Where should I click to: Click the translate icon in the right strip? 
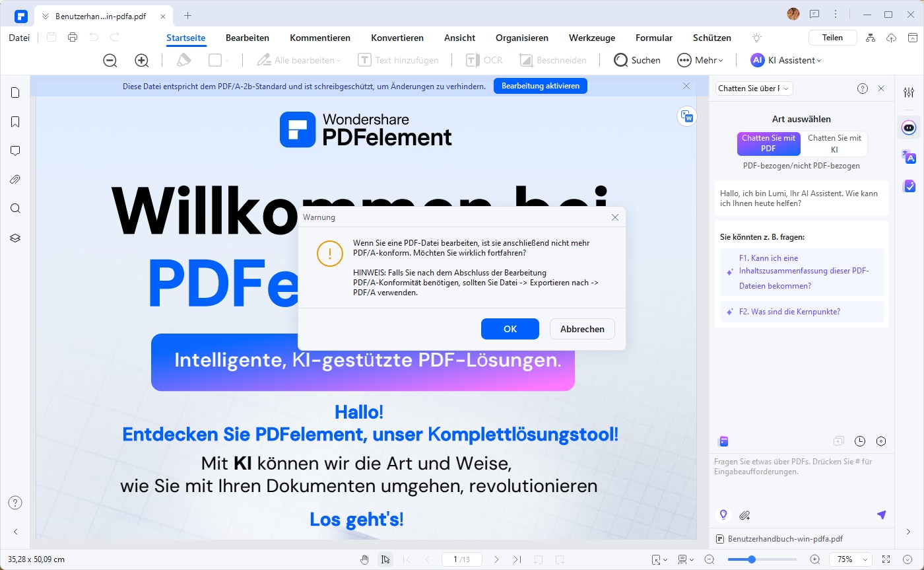(909, 157)
